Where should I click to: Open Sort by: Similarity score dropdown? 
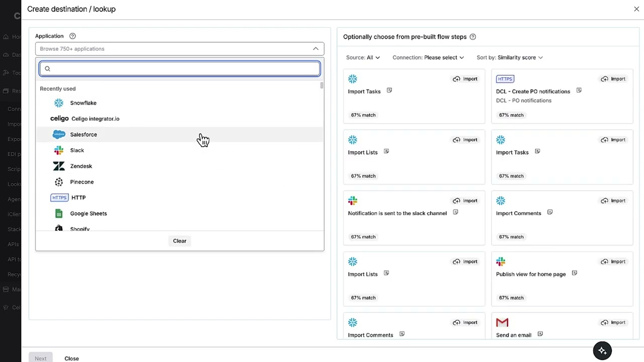[x=510, y=57]
